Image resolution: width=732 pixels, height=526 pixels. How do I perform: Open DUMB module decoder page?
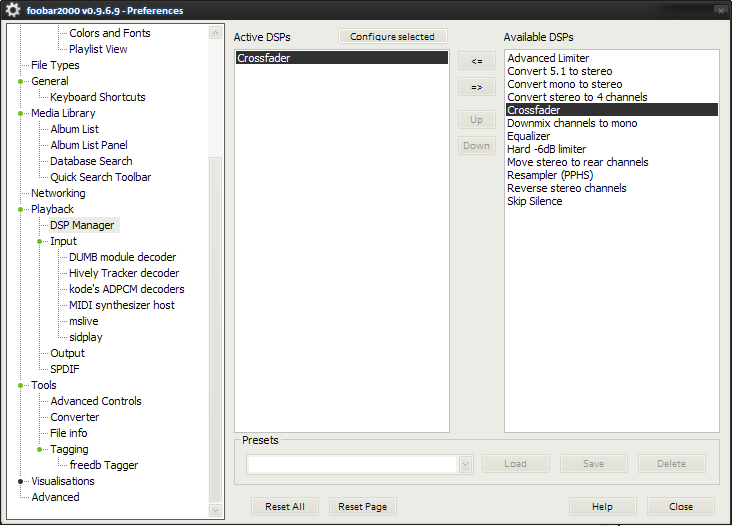pos(122,257)
